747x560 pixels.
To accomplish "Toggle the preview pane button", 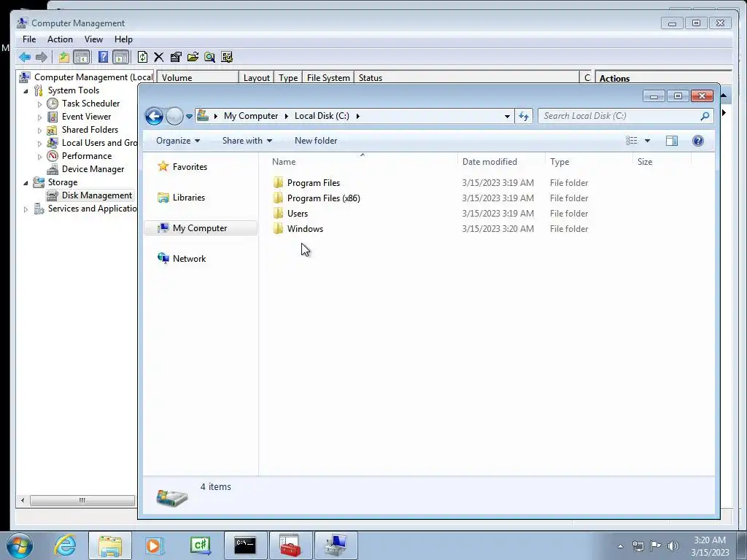I will 672,141.
